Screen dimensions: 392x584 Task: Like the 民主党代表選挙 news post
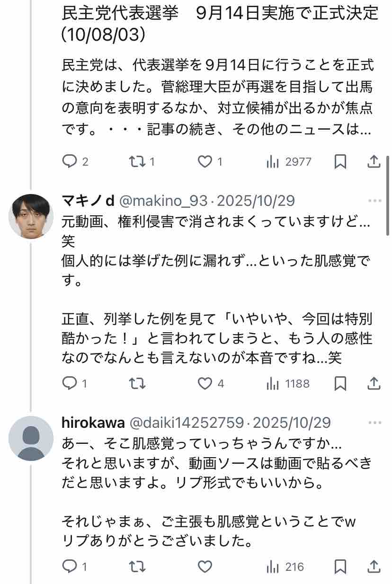(205, 162)
